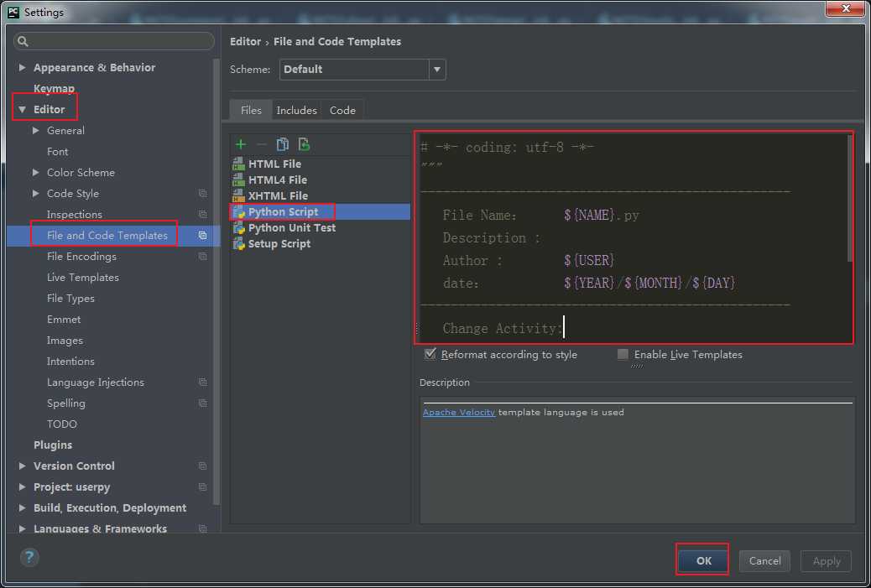
Task: Switch to the Includes tab
Action: coord(297,110)
